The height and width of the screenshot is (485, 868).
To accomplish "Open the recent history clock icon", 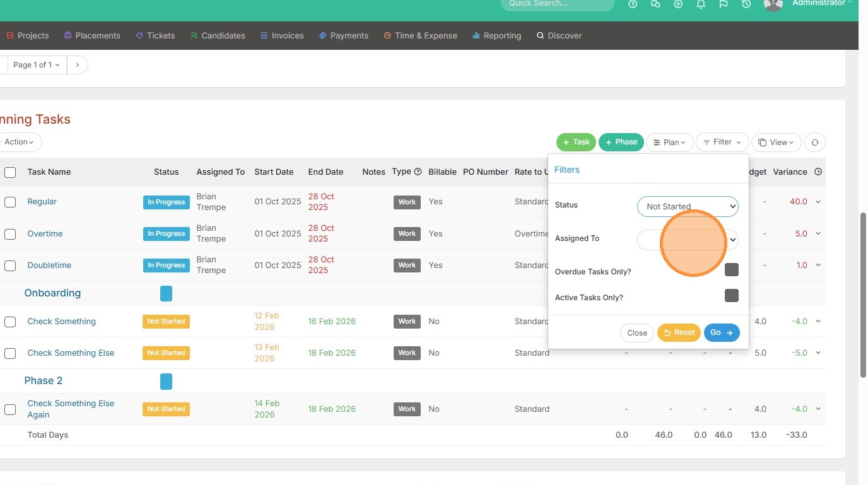I will (x=746, y=4).
